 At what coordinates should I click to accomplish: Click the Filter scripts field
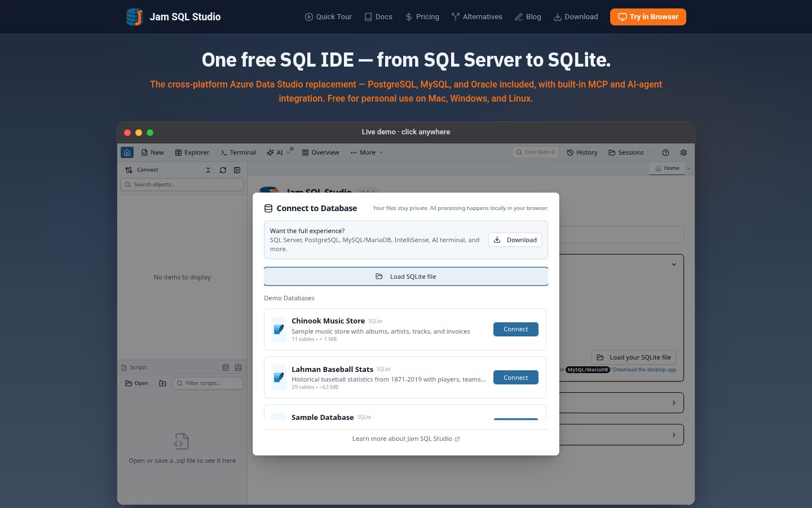point(208,383)
